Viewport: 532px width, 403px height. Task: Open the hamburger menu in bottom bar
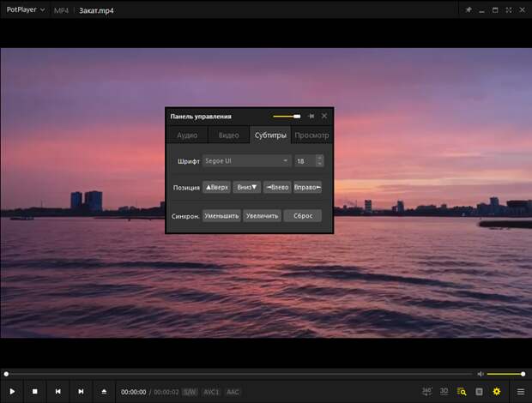[x=520, y=391]
